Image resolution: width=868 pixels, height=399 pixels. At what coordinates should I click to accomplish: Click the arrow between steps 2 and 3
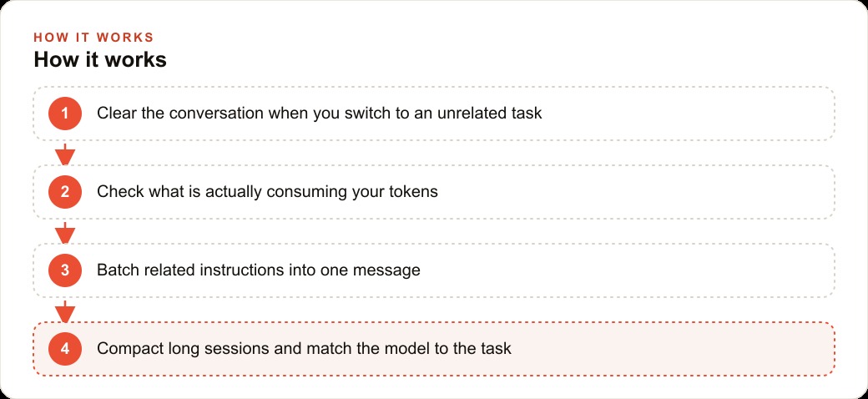coord(65,232)
